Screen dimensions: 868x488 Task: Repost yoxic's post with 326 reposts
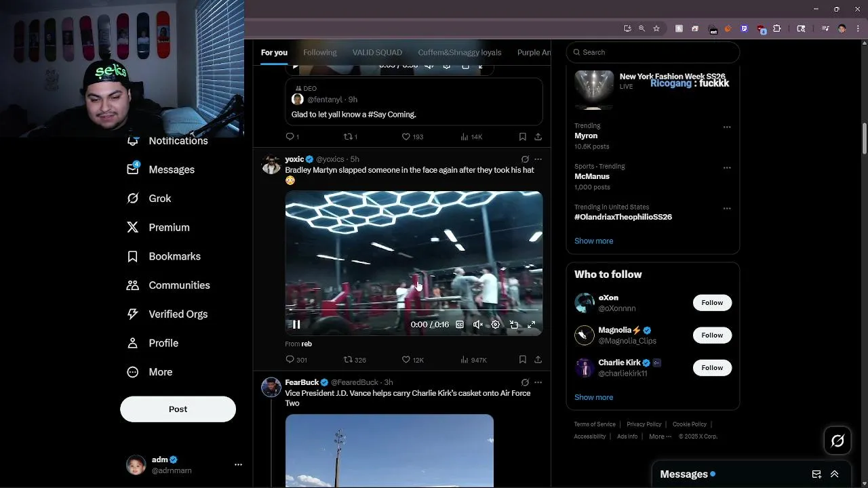click(x=355, y=360)
